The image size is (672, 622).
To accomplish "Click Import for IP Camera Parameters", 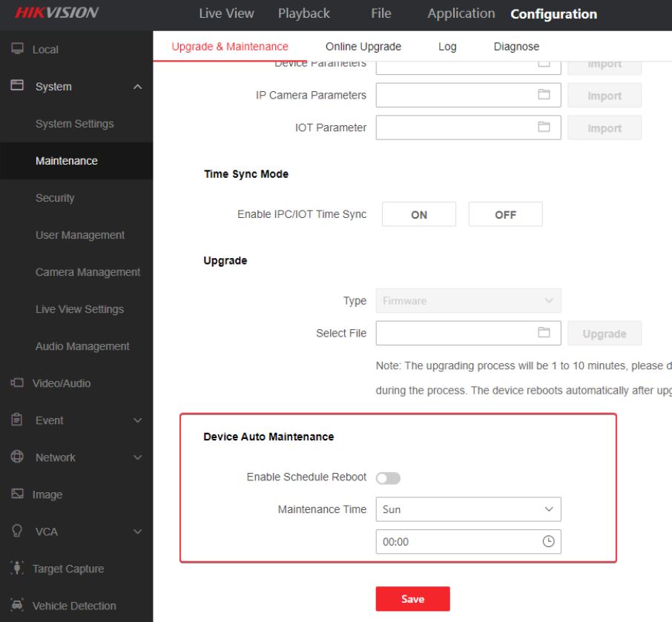I will (605, 95).
